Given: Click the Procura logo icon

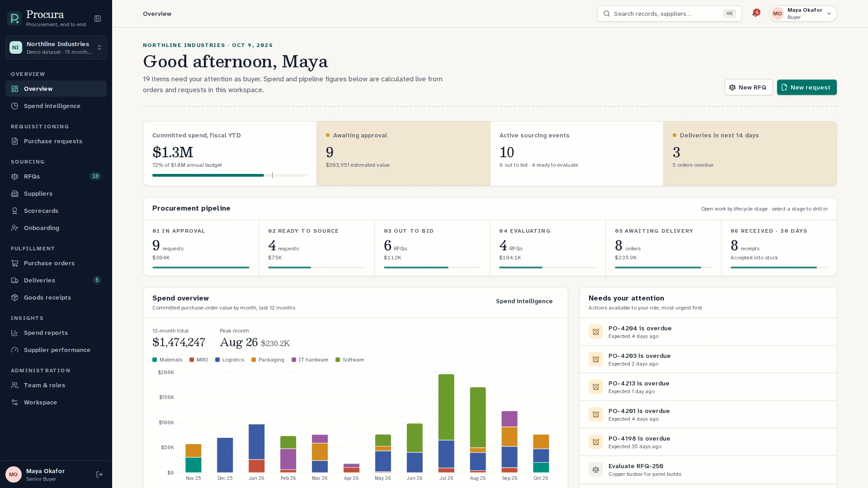Looking at the screenshot, I should [14, 19].
